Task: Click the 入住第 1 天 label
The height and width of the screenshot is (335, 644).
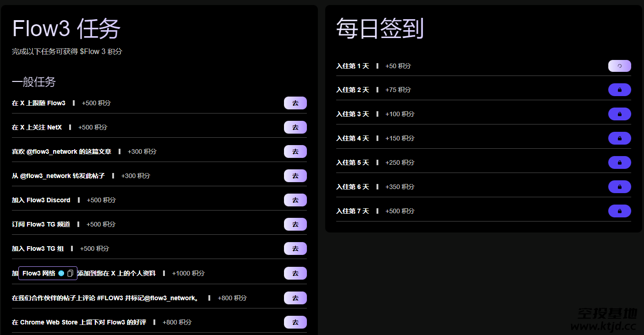Action: [352, 66]
